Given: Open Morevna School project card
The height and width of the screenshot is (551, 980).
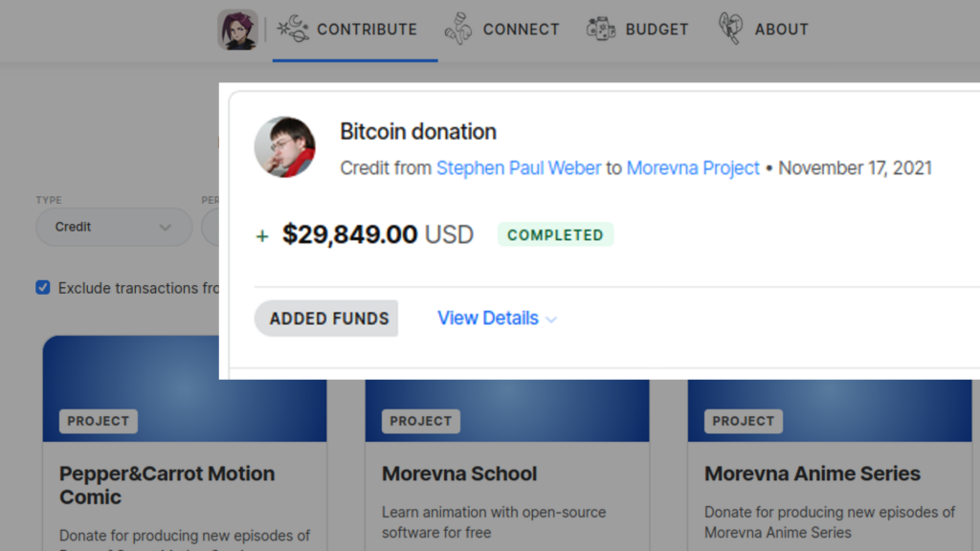Looking at the screenshot, I should coord(459,474).
